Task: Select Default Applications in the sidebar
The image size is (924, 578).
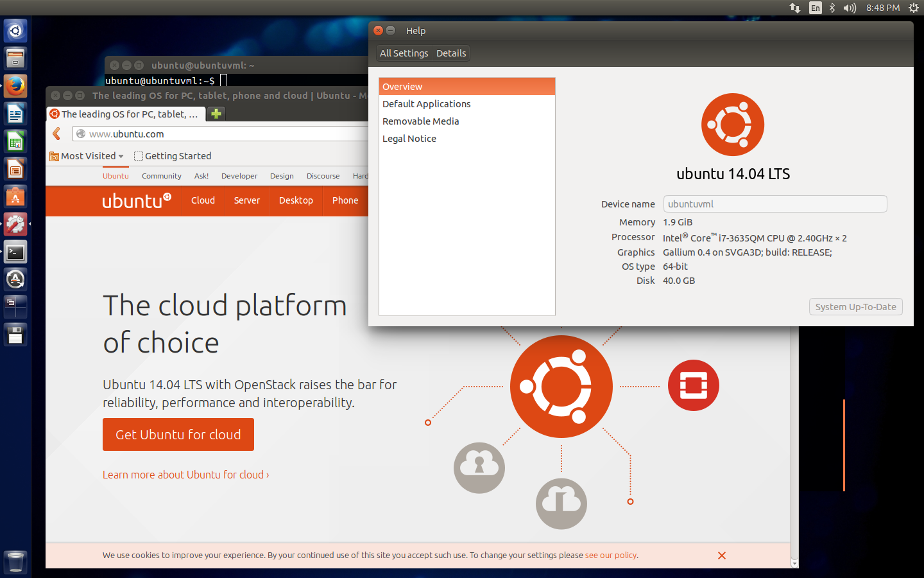Action: point(467,104)
